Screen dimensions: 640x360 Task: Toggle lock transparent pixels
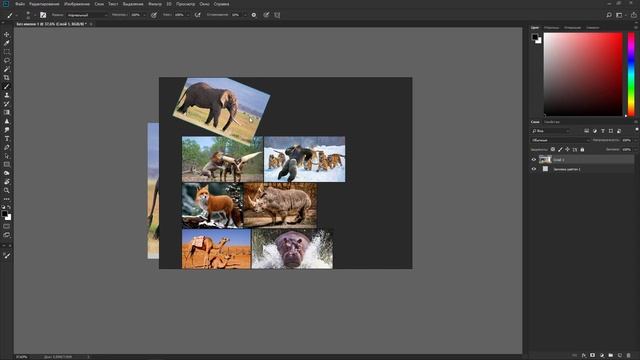(x=553, y=149)
